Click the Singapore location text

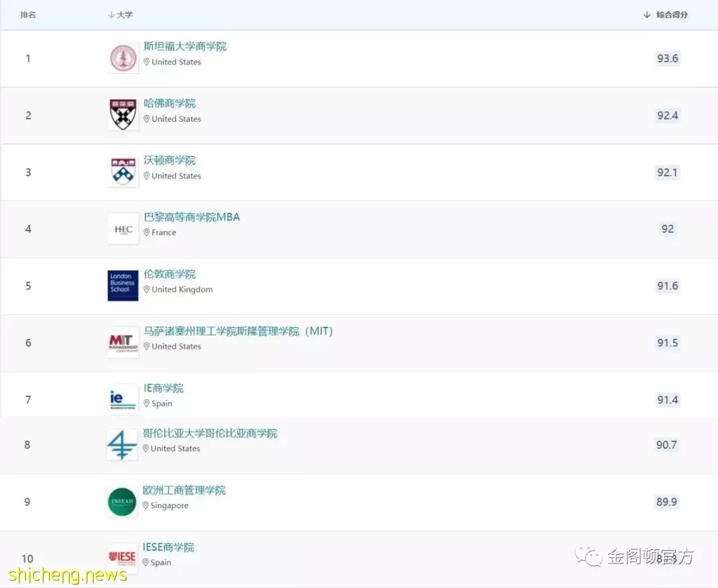coord(170,506)
